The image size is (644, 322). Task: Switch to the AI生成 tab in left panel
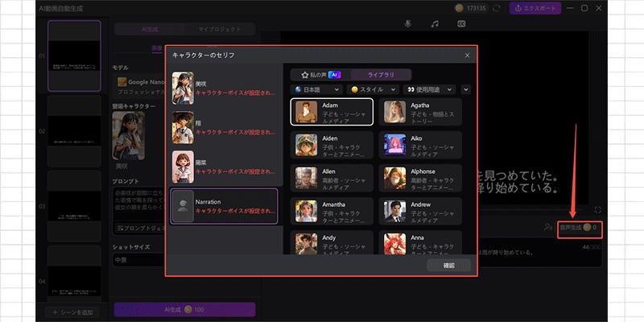tap(150, 29)
